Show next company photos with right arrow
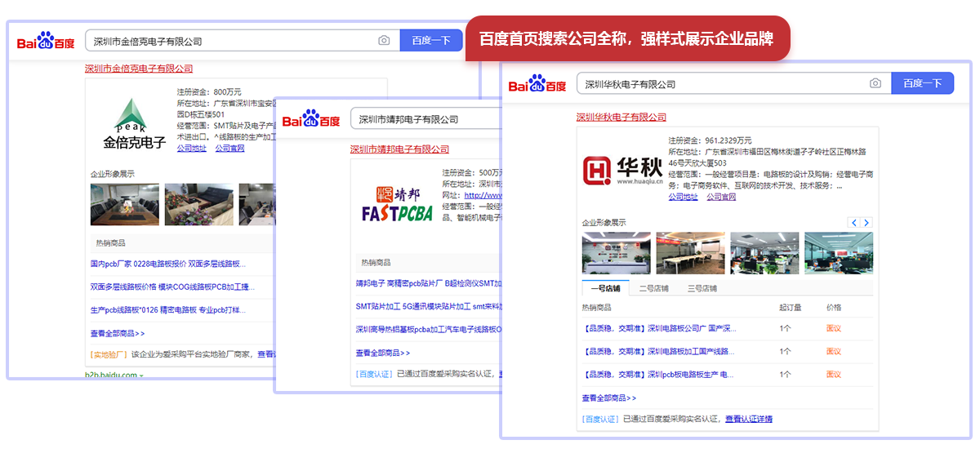Image resolution: width=980 pixels, height=449 pixels. (866, 223)
